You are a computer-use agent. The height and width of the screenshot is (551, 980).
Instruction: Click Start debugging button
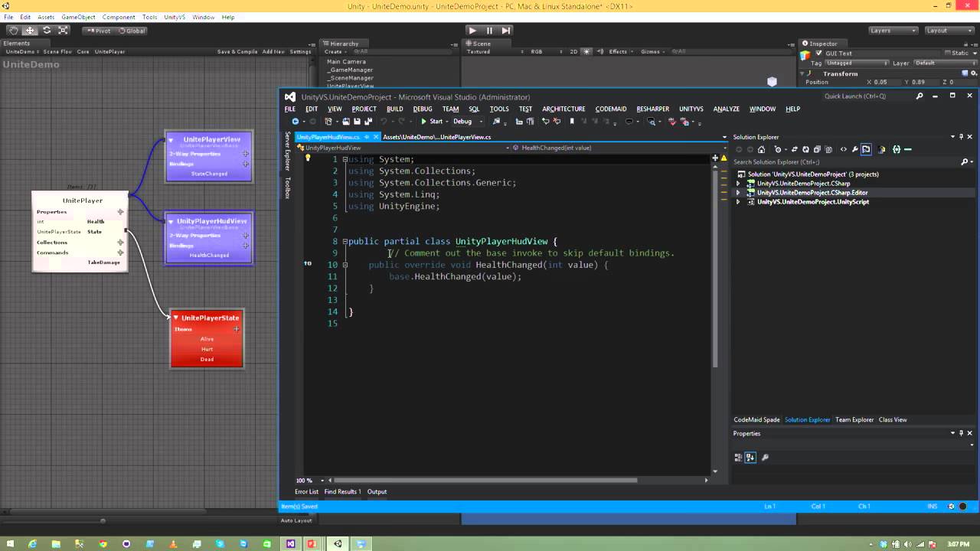pos(432,122)
